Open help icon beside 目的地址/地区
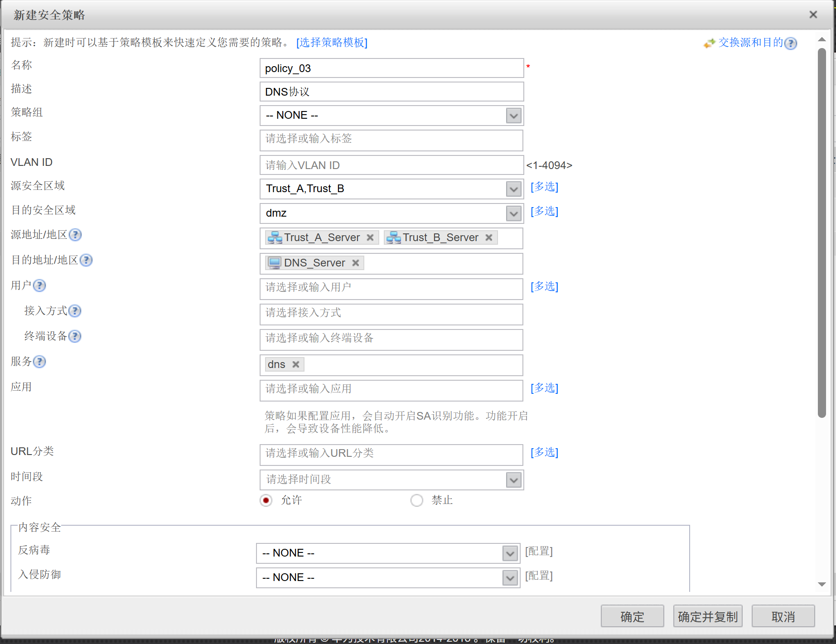The image size is (836, 644). (86, 260)
